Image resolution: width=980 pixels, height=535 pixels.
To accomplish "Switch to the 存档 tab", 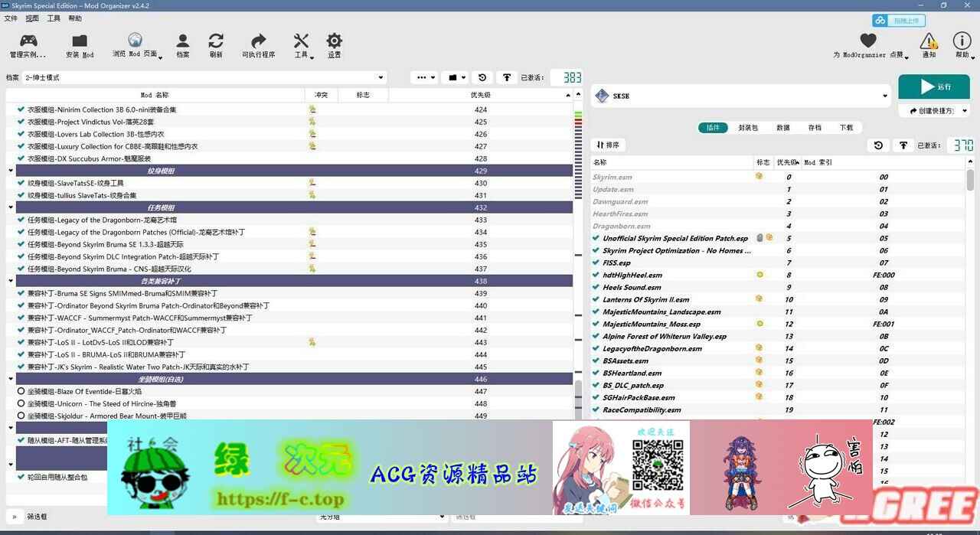I will point(815,128).
